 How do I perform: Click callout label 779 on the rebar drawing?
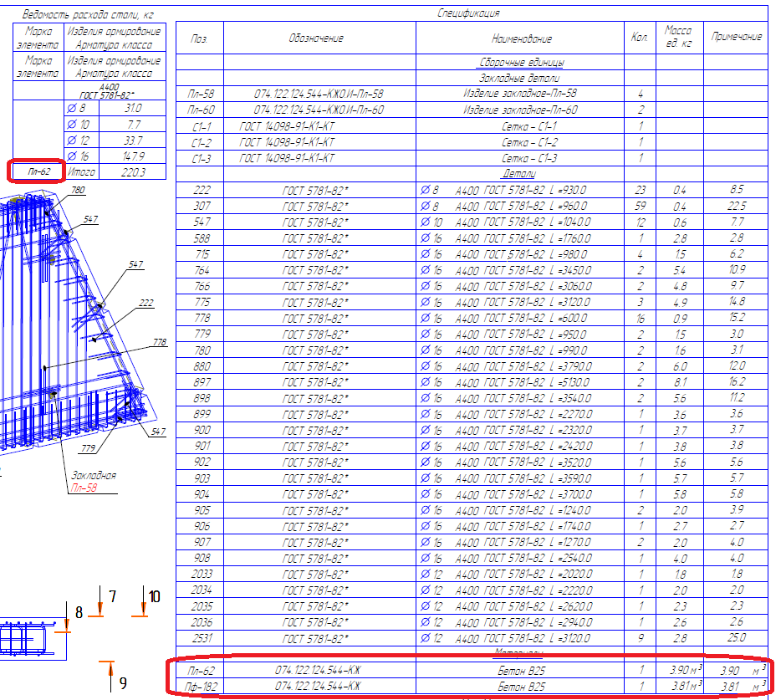89,448
